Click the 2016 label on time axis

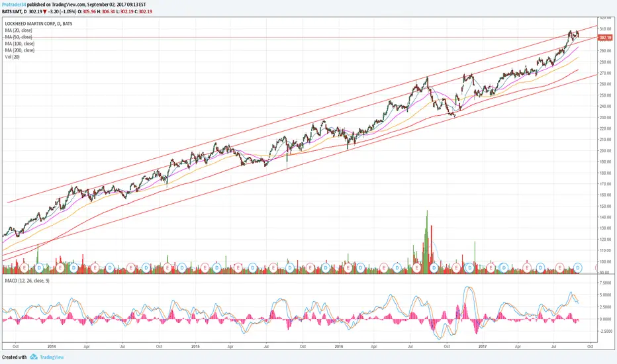tap(339, 347)
